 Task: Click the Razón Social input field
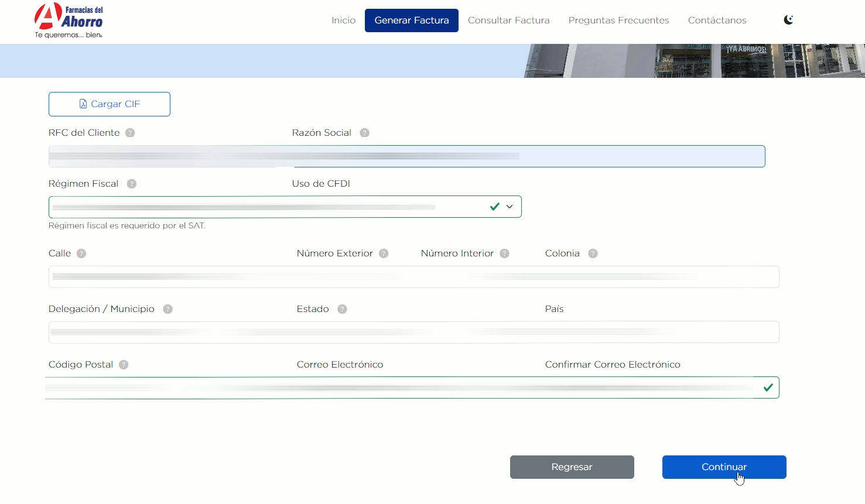(527, 156)
